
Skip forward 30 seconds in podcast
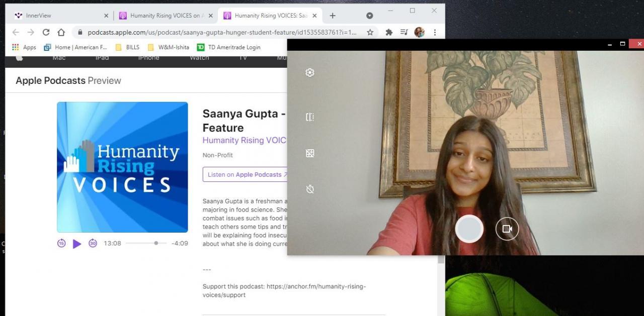(x=93, y=243)
